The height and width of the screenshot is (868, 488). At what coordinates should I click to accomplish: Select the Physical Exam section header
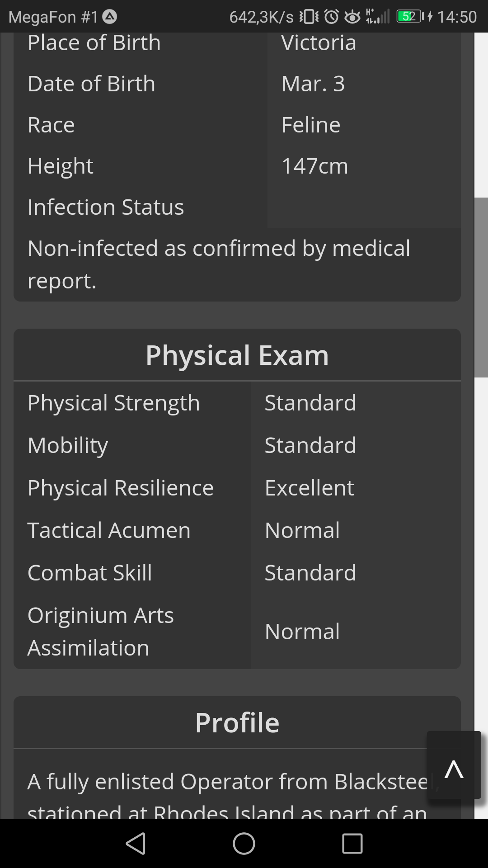point(237,355)
